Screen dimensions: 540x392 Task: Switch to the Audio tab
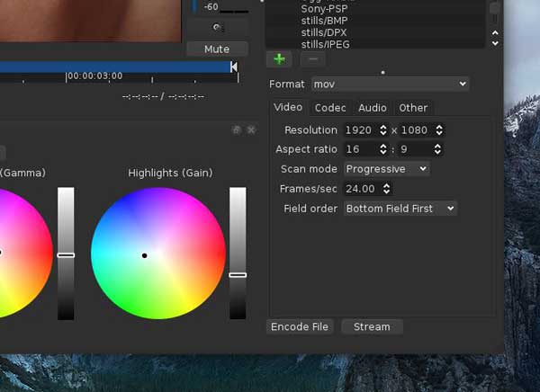[373, 108]
